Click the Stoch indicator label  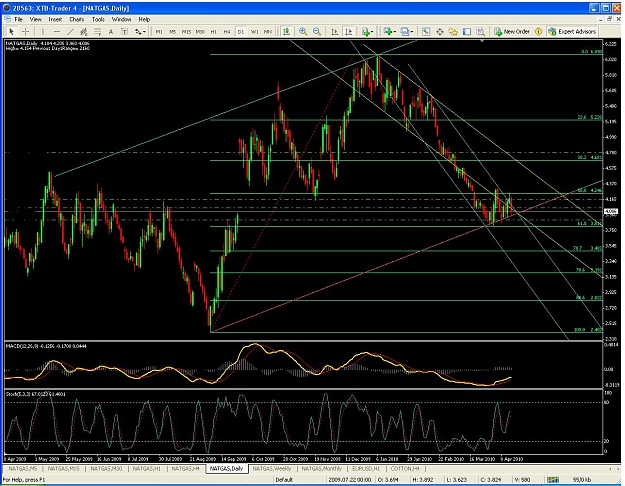(x=35, y=394)
